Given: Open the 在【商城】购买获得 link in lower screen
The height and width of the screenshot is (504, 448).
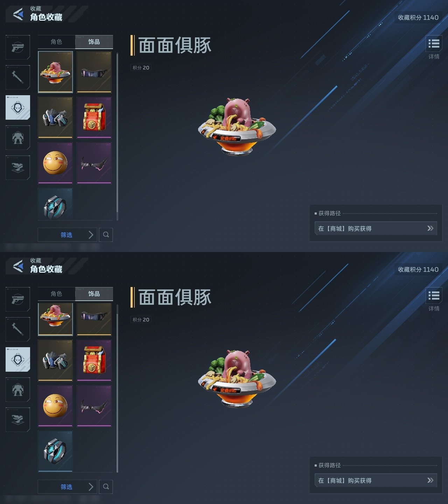Looking at the screenshot, I should click(x=376, y=481).
